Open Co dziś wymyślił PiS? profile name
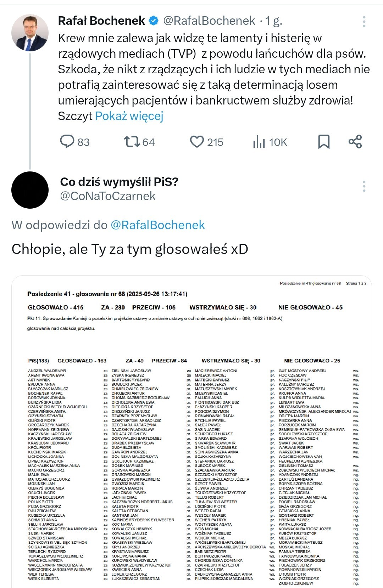This screenshot has height=588, width=383. (119, 182)
